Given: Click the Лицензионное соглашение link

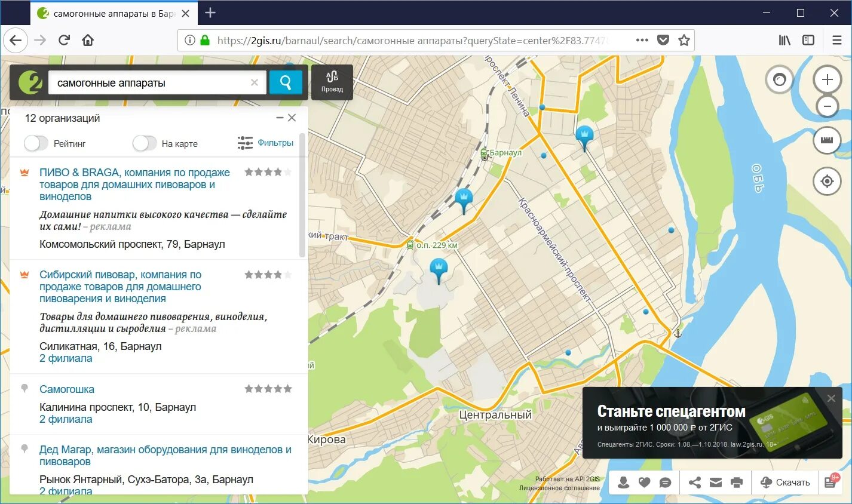Looking at the screenshot, I should pyautogui.click(x=559, y=488).
